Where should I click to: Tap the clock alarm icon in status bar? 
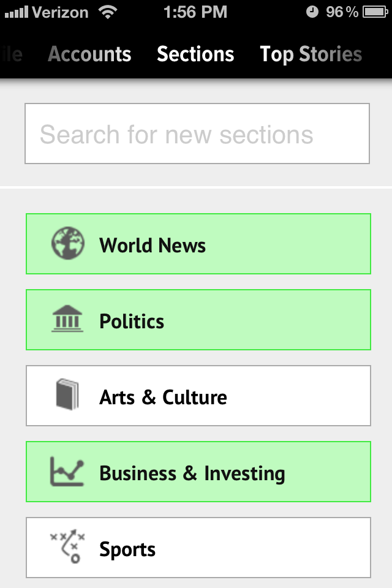click(x=312, y=12)
